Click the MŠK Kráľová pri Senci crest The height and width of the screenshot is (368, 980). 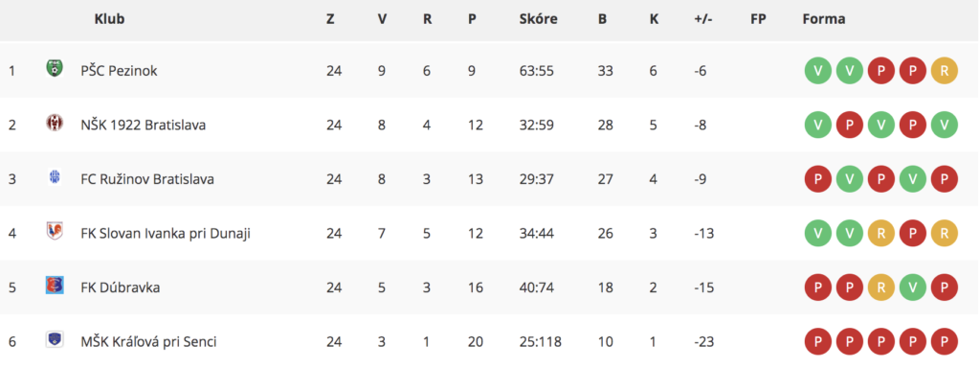[55, 340]
